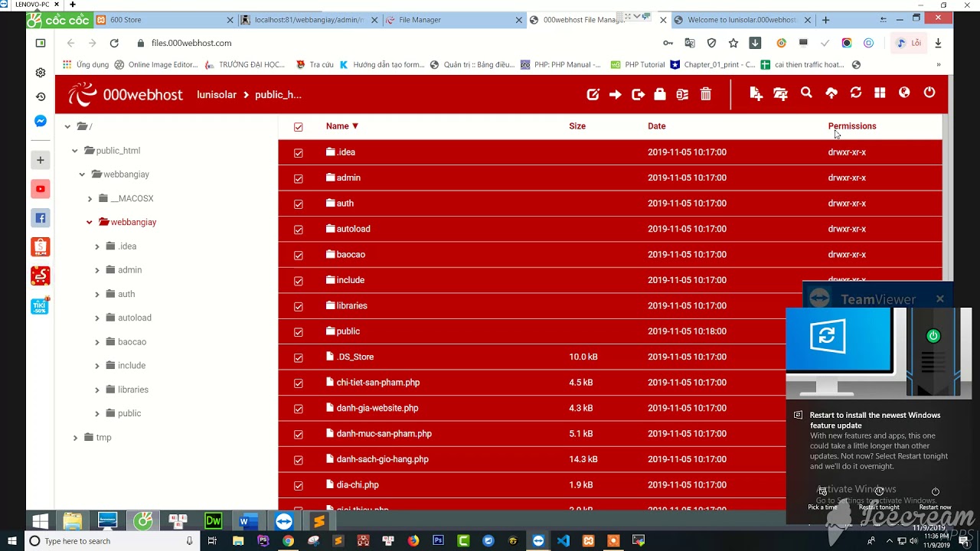
Task: Sort by Name column header
Action: coord(342,126)
